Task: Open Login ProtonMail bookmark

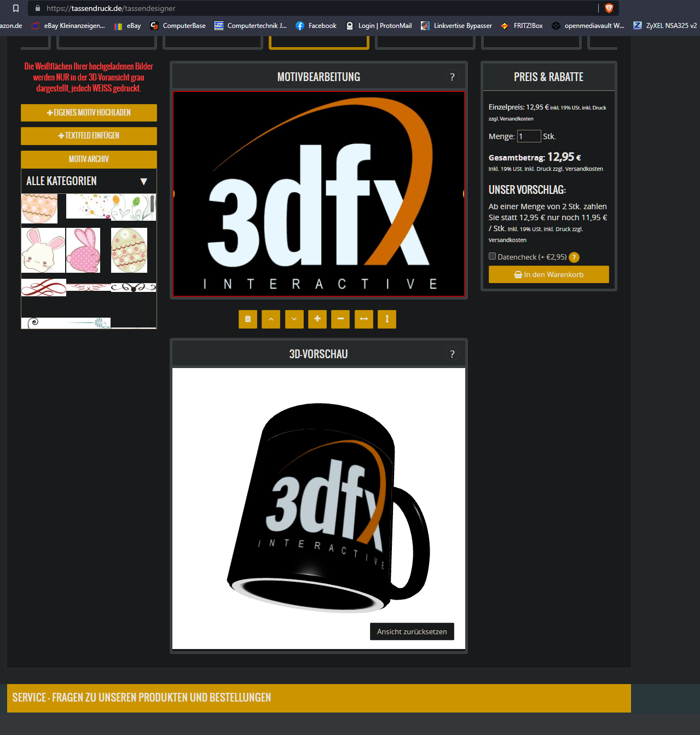Action: (379, 26)
